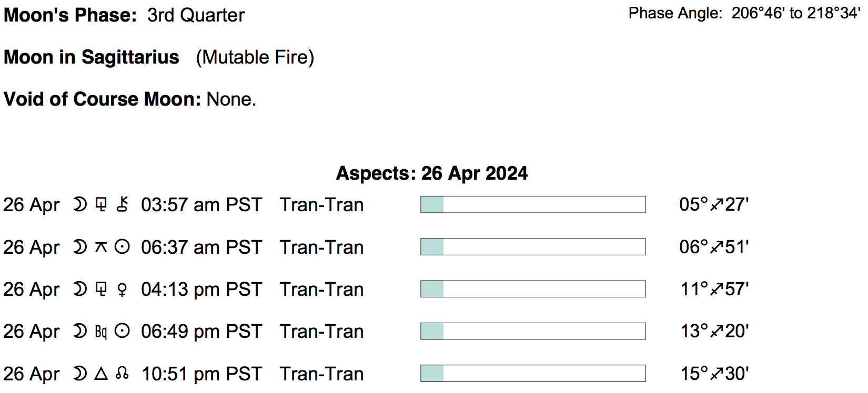Click the 13°20' Sagittarius position value

click(714, 332)
